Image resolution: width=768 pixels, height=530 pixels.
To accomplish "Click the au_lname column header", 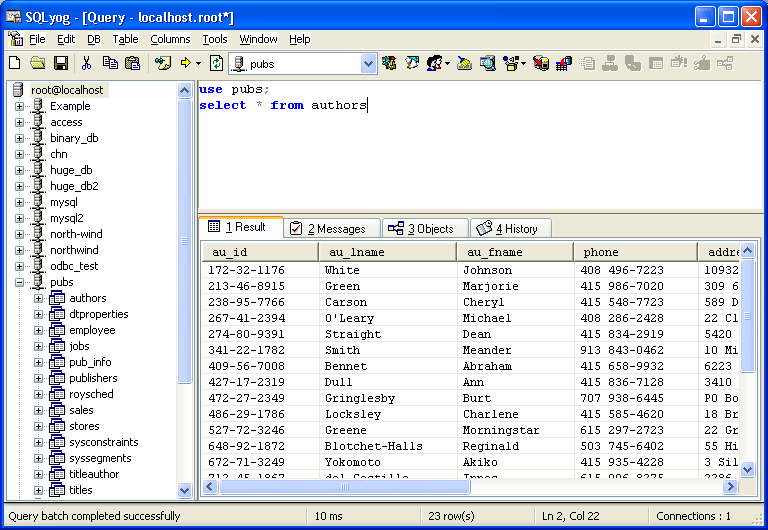I will pos(387,252).
